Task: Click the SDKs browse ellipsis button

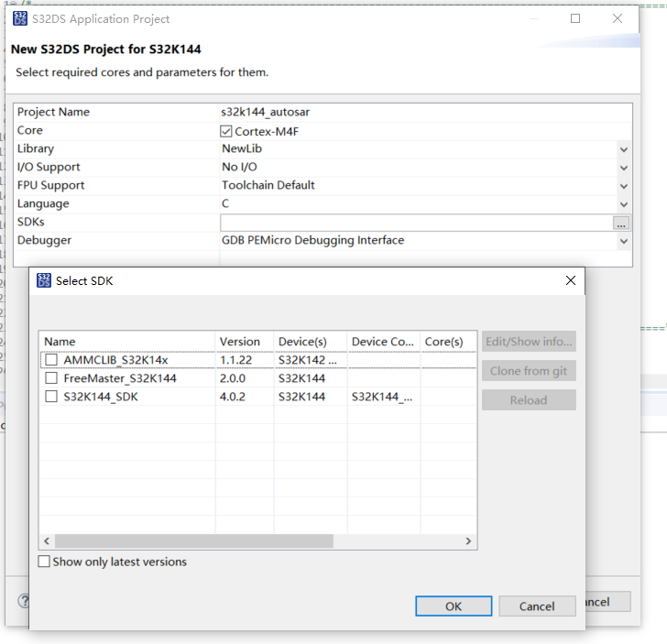Action: point(622,223)
